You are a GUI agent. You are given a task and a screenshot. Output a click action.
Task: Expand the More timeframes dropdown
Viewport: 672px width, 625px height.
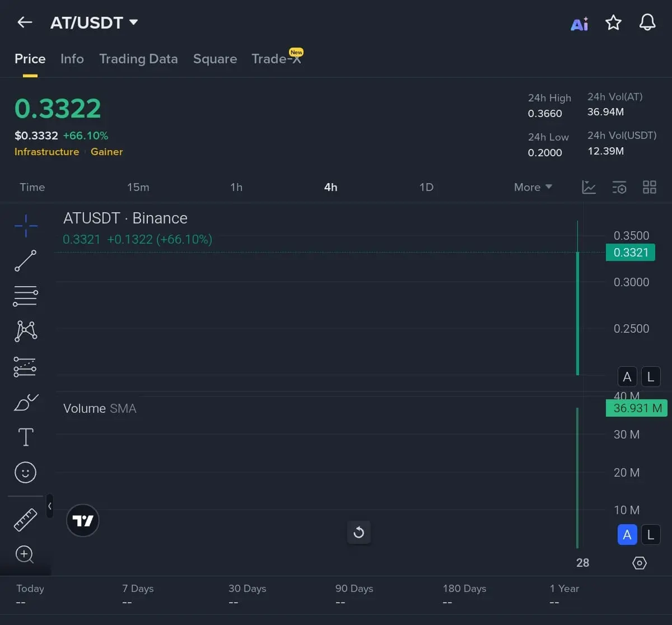click(x=533, y=187)
